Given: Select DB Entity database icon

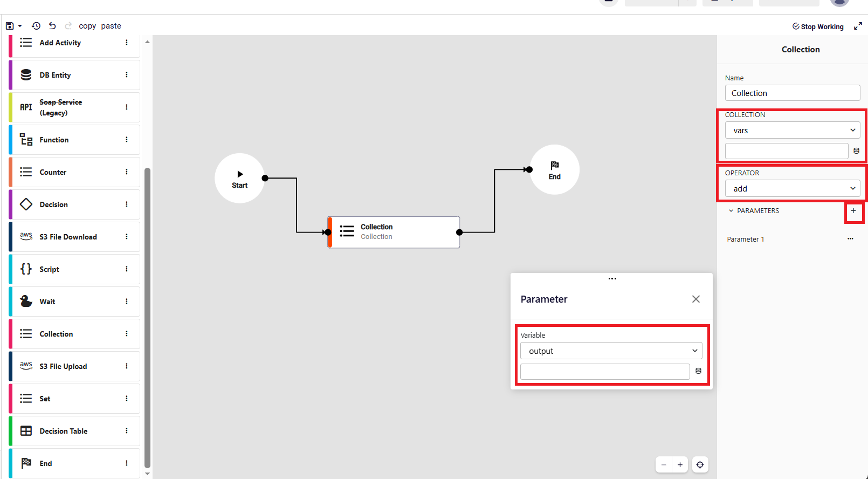Looking at the screenshot, I should point(26,75).
